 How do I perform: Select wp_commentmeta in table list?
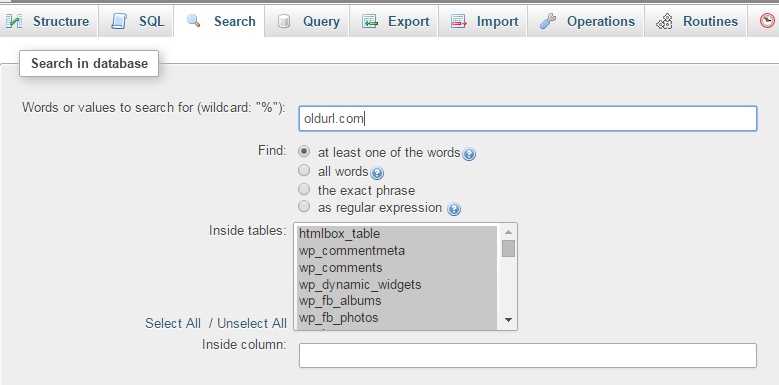click(396, 251)
